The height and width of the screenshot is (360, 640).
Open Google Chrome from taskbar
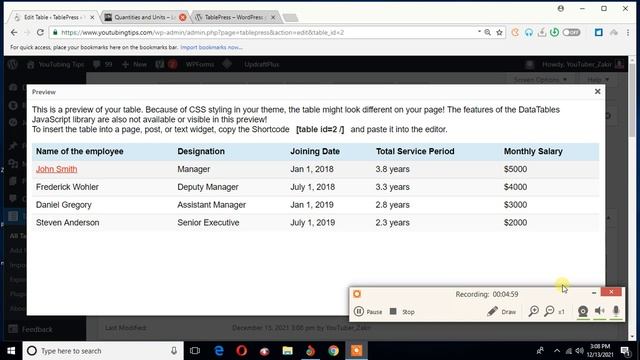click(333, 351)
